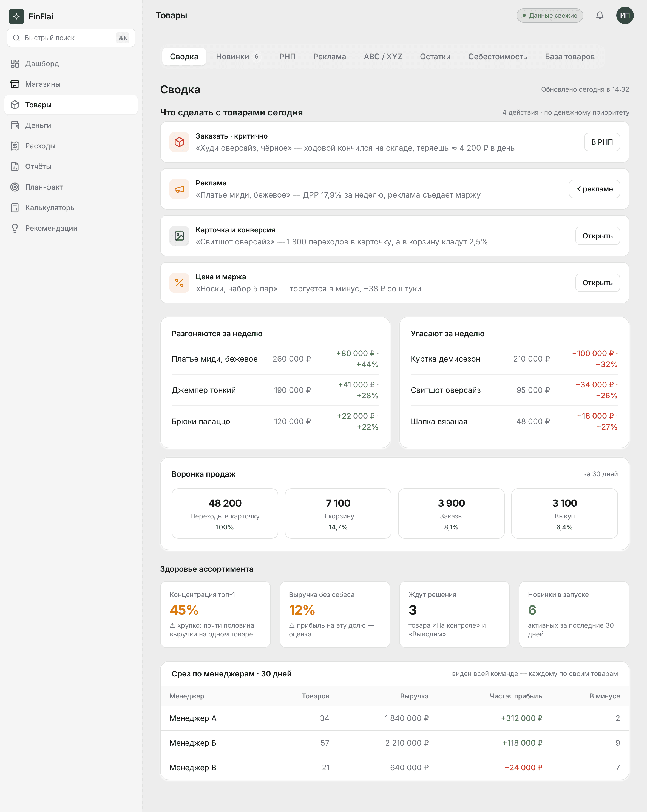Click the Расходы receipt icon
This screenshot has width=647, height=812.
[x=15, y=146]
